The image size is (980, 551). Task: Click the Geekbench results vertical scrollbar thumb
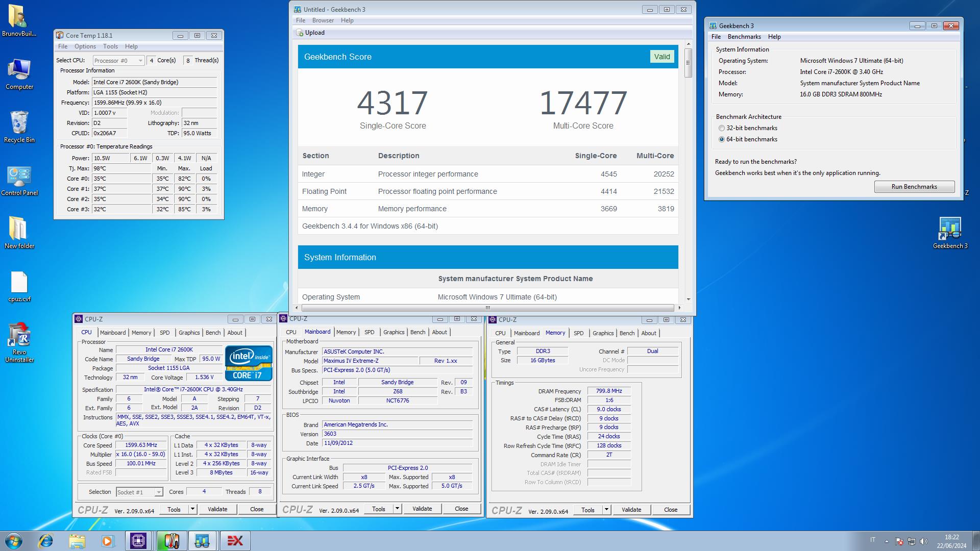coord(688,63)
